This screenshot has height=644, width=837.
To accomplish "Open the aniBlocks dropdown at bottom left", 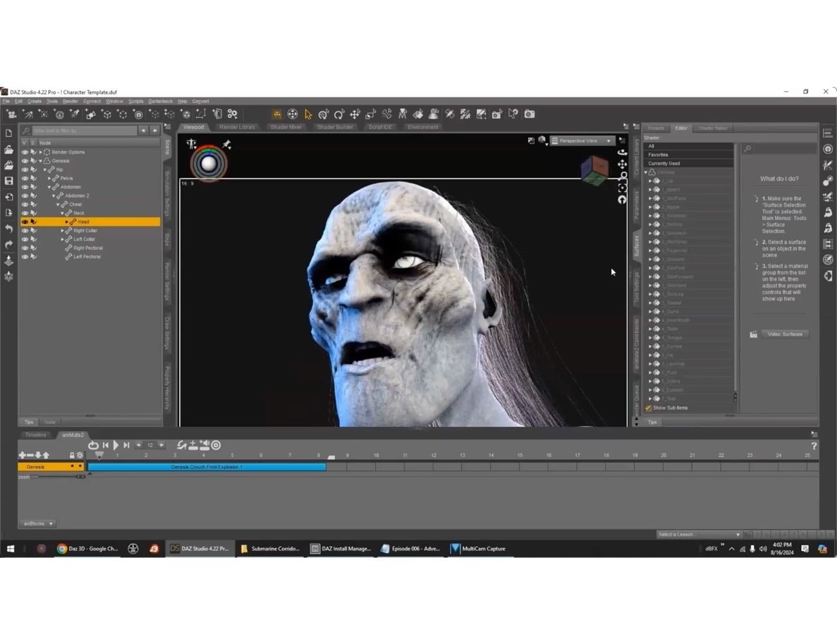I will [x=37, y=524].
